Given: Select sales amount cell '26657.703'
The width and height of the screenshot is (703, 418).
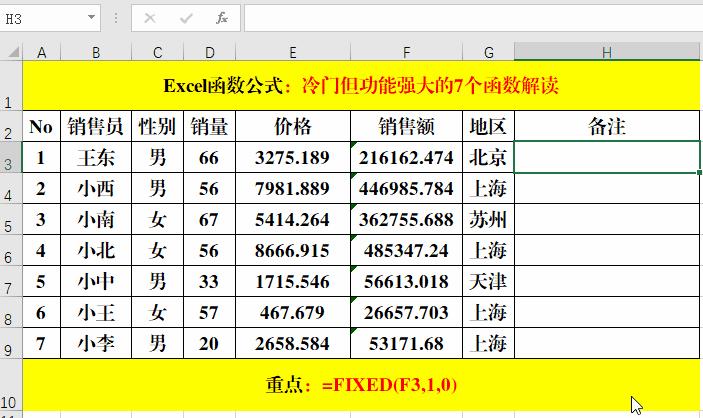Looking at the screenshot, I should (x=406, y=312).
